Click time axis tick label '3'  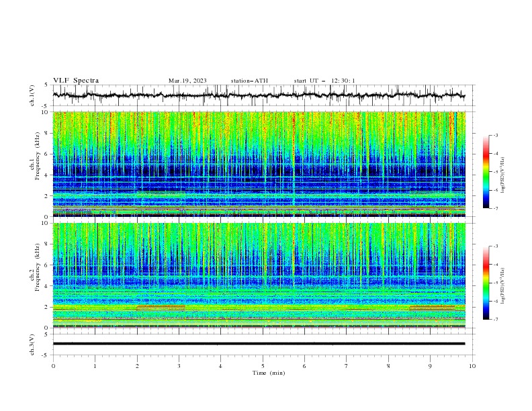179,366
